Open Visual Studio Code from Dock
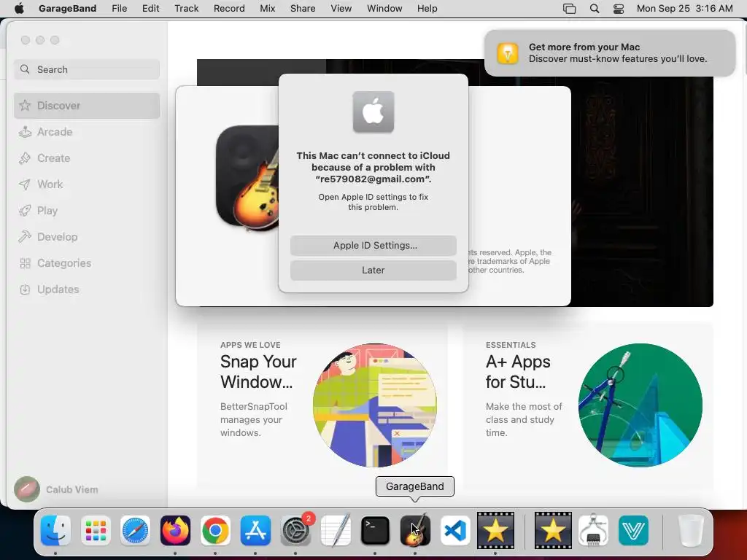Viewport: 747px width, 560px height. (454, 530)
